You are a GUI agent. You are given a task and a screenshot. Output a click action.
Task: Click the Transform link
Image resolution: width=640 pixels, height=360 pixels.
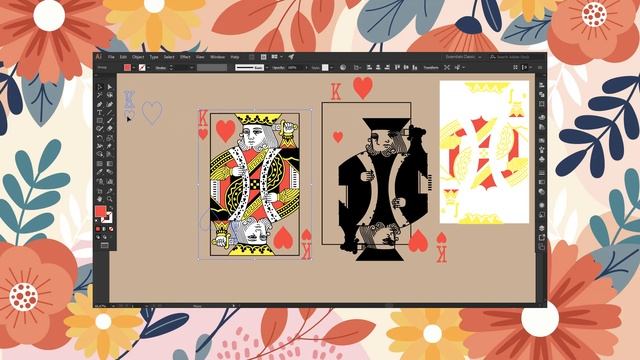431,68
